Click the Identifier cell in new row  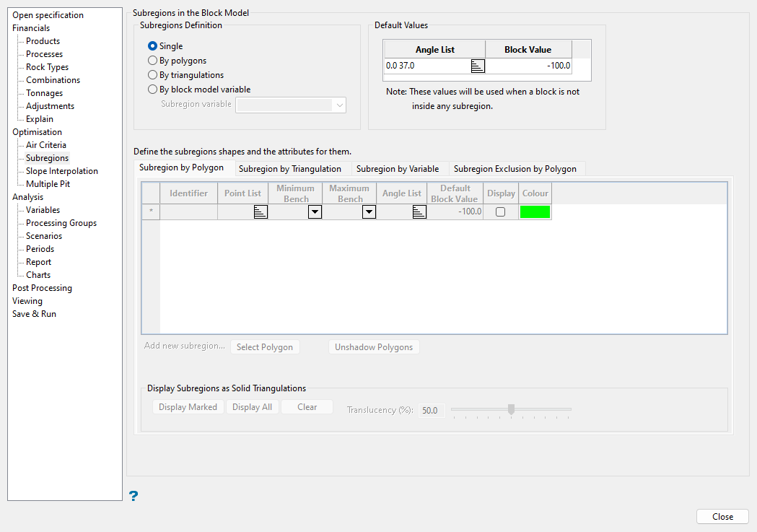[x=189, y=212]
